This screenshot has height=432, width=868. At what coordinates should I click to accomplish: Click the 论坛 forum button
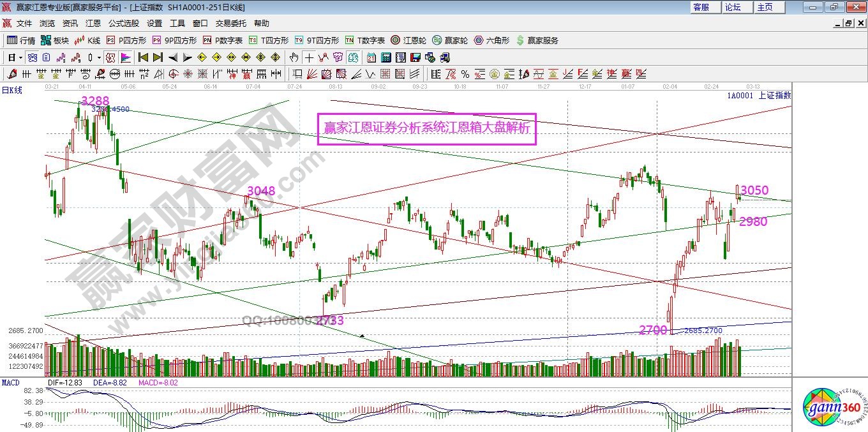coord(733,7)
